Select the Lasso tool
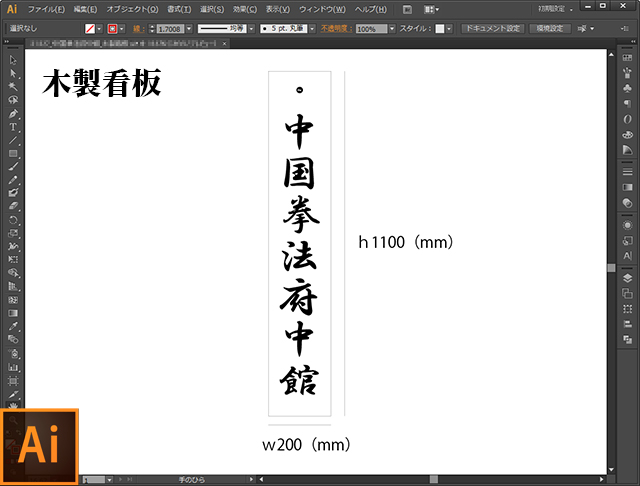Viewport: 640px width, 486px height. click(x=13, y=100)
